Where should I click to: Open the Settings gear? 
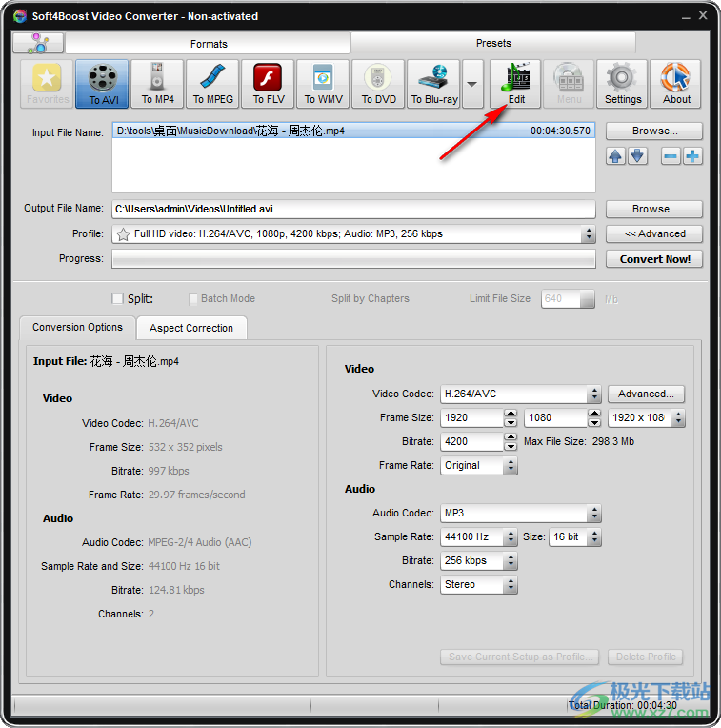622,84
